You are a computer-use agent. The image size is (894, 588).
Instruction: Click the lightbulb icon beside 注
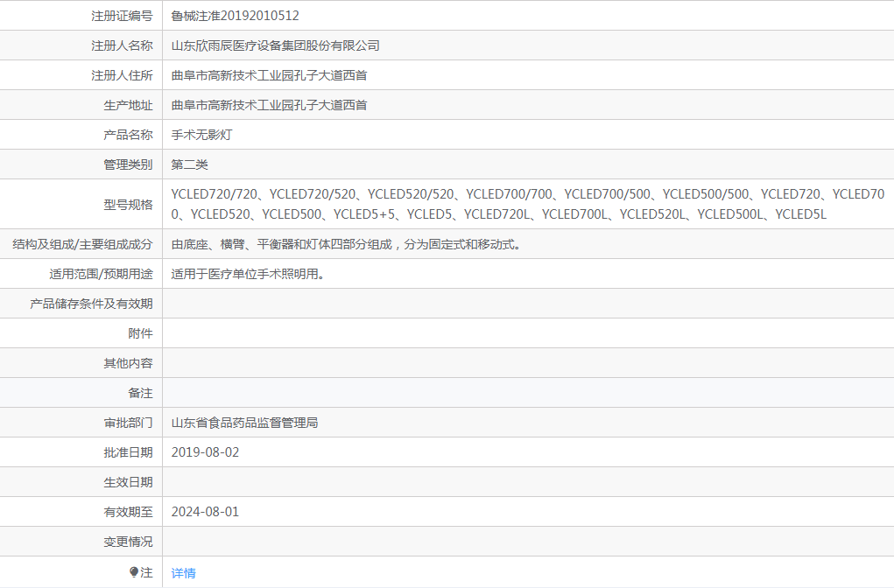click(134, 572)
